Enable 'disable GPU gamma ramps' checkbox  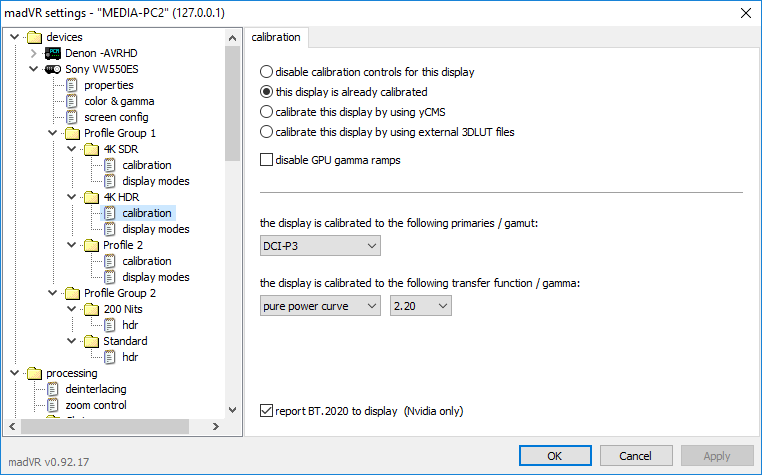pos(266,159)
